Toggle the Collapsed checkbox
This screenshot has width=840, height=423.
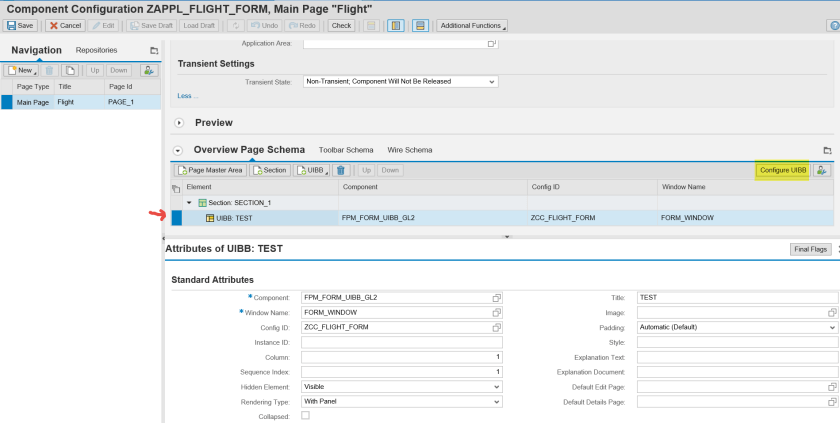pyautogui.click(x=306, y=415)
